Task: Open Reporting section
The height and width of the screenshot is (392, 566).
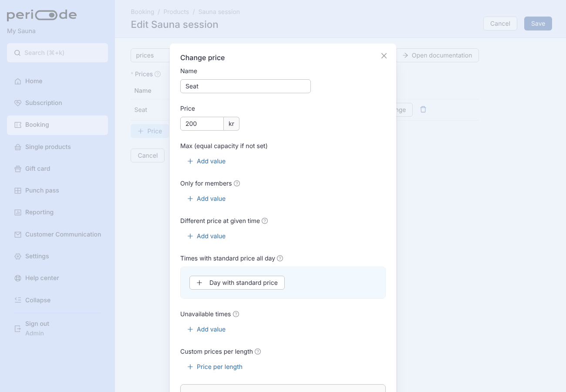Action: [x=57, y=212]
